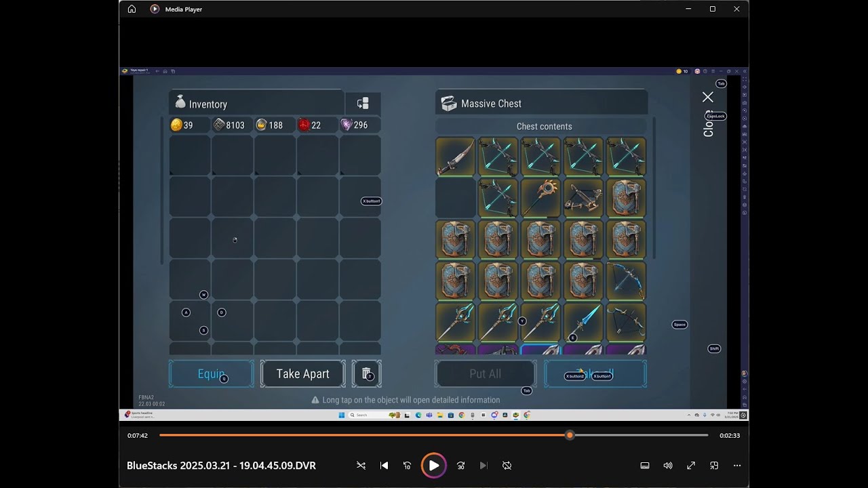868x488 pixels.
Task: Close the Massive Chest window with X
Action: click(708, 98)
